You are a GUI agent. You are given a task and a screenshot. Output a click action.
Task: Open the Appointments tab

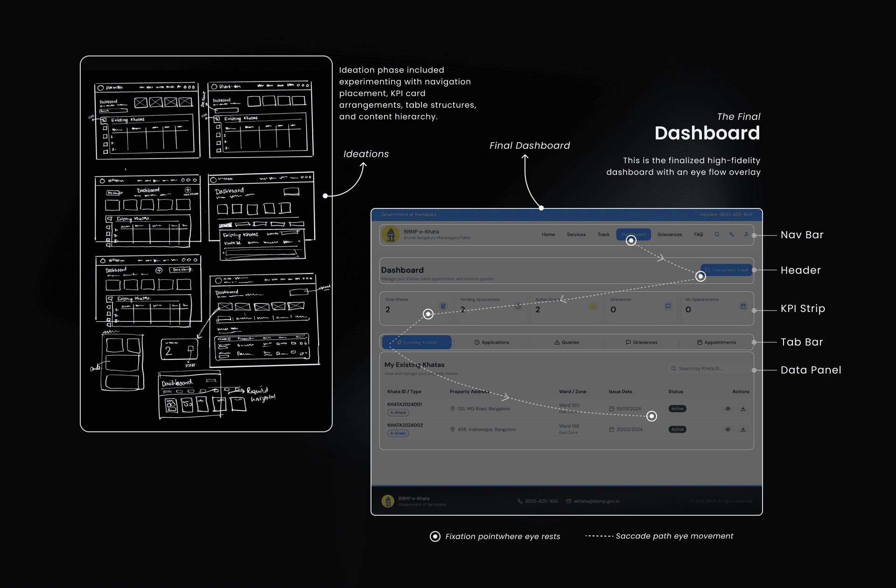click(x=716, y=342)
